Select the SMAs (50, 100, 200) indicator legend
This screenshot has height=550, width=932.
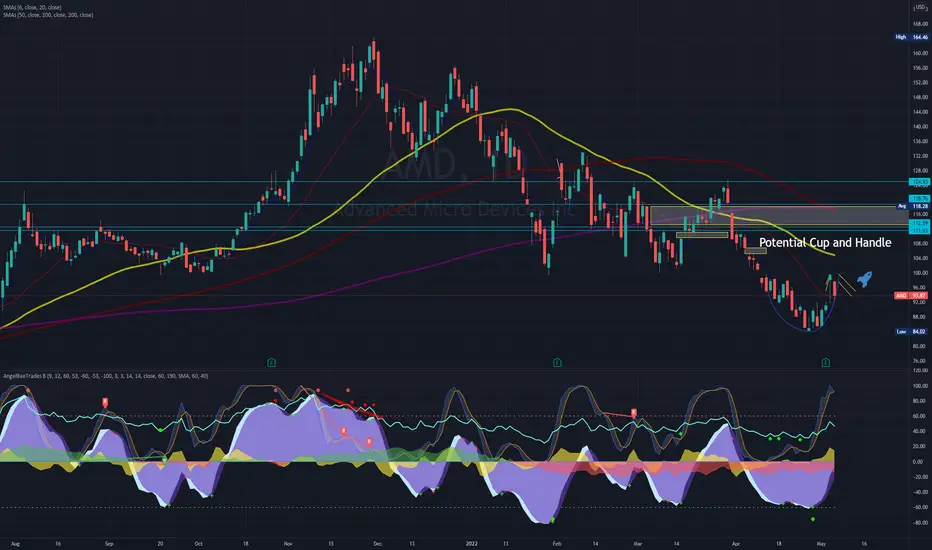point(48,15)
